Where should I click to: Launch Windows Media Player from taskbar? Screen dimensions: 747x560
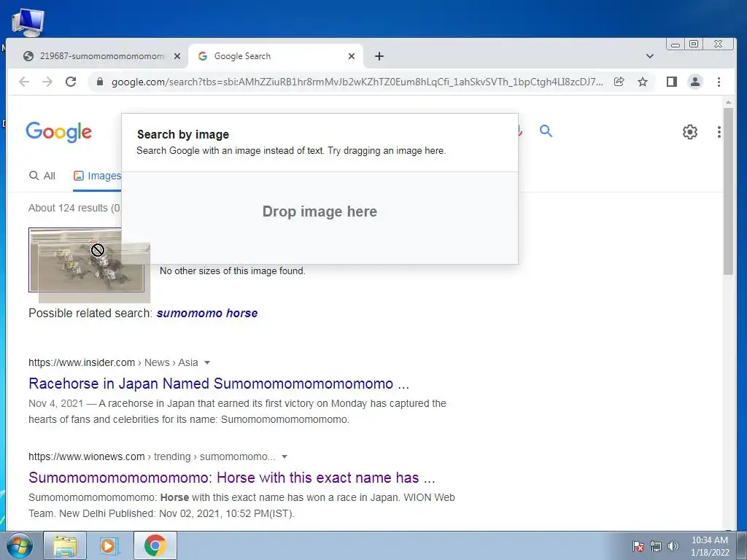pyautogui.click(x=109, y=545)
